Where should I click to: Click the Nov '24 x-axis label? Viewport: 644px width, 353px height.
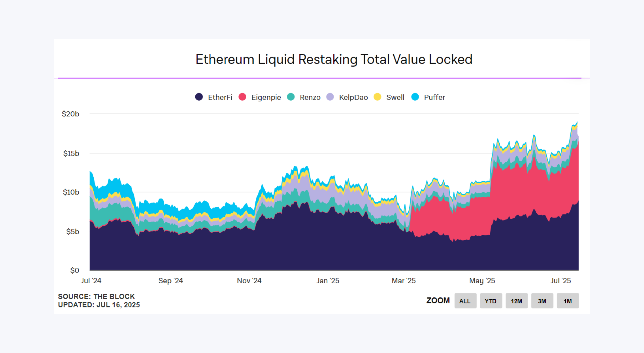[x=249, y=281]
